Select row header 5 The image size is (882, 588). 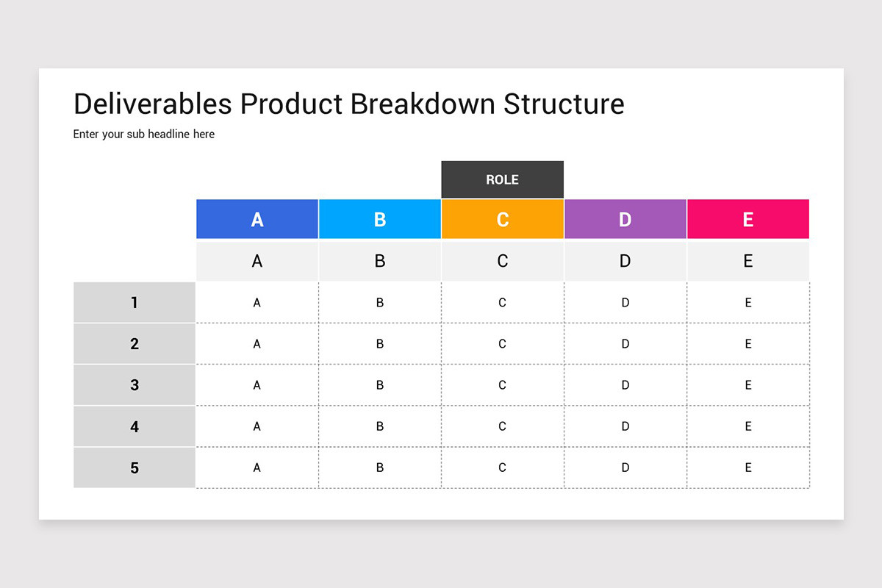pyautogui.click(x=135, y=467)
